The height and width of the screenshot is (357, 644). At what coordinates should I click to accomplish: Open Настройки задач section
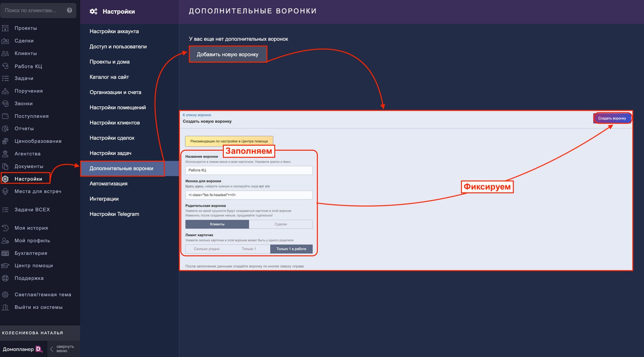(110, 153)
